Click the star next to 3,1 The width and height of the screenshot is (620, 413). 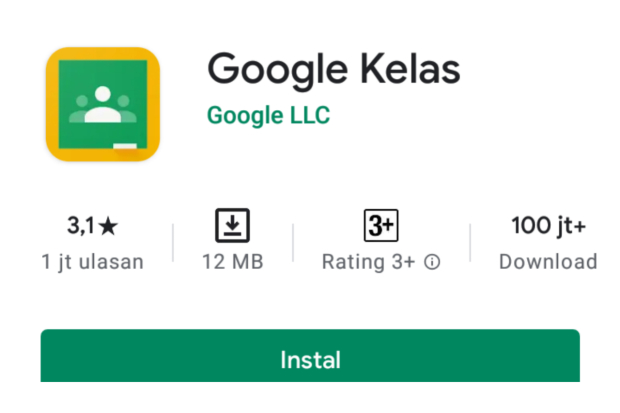(x=108, y=227)
